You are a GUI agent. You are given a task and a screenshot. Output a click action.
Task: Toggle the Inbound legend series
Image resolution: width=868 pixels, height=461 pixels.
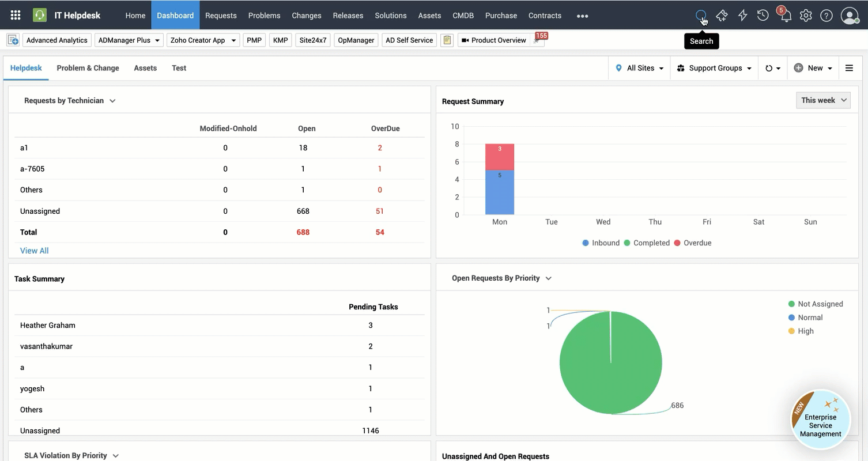pos(601,243)
